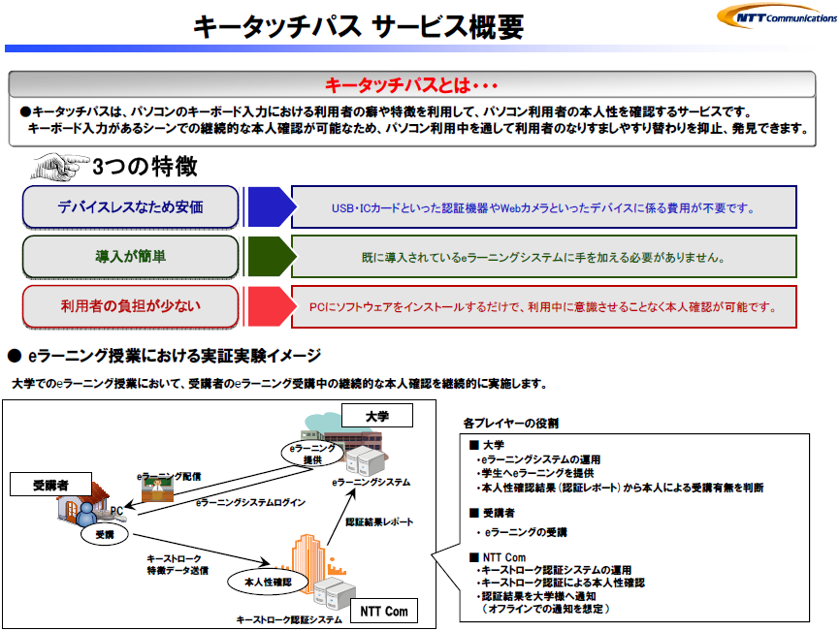Click the line ・学生へeラーニングを提供

pyautogui.click(x=535, y=473)
